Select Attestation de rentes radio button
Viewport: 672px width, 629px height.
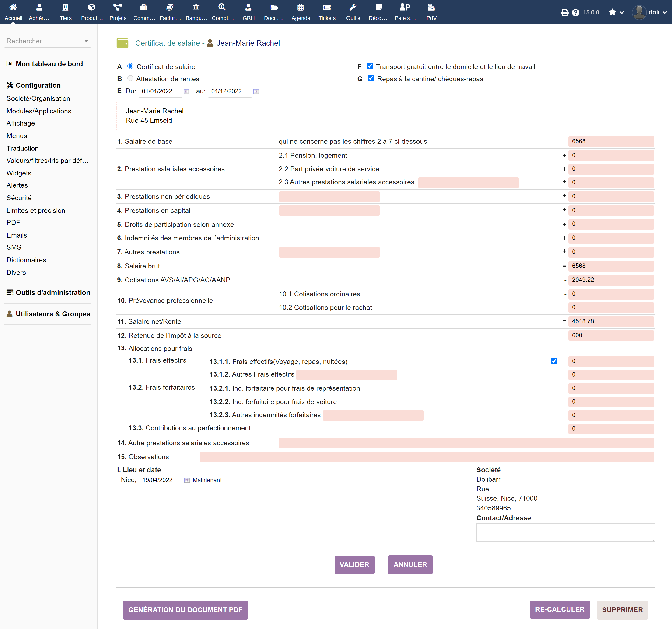coord(130,78)
